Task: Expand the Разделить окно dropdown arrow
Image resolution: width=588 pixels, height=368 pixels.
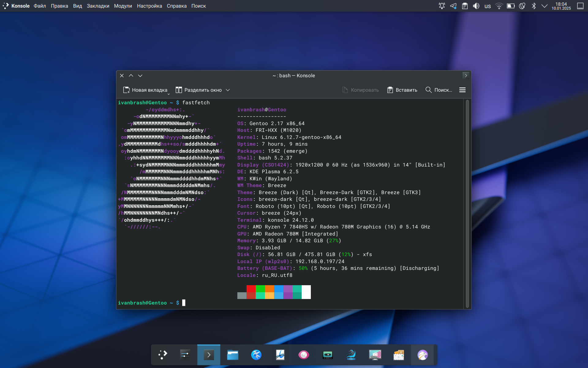Action: pos(228,90)
